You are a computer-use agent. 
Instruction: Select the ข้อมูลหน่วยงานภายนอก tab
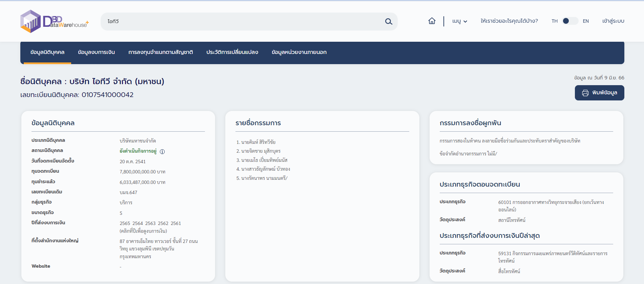(299, 52)
